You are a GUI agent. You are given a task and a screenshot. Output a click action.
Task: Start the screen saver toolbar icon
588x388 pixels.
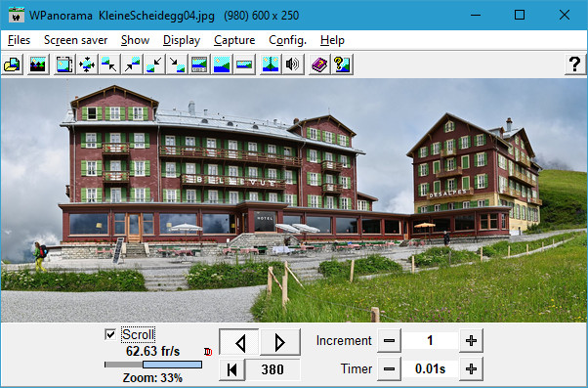(x=38, y=65)
